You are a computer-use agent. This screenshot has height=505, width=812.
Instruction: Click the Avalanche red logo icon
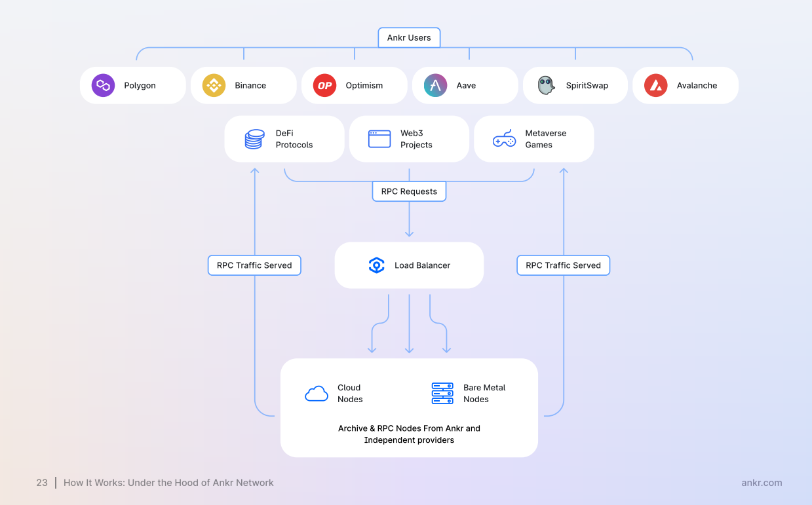(x=656, y=85)
